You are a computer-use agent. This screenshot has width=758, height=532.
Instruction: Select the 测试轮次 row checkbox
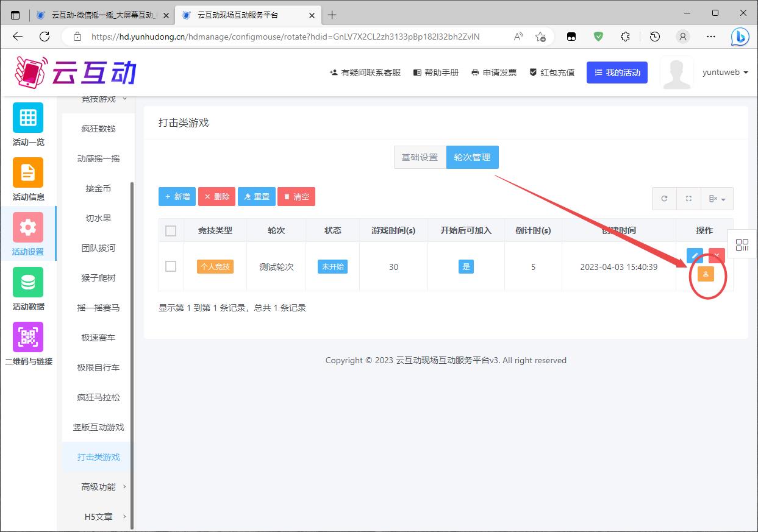tap(171, 266)
